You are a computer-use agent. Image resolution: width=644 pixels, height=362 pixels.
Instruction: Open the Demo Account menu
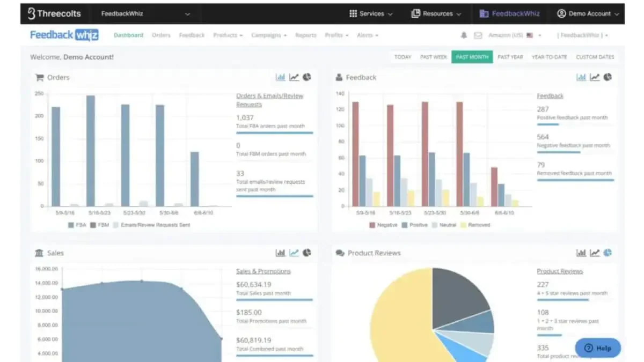588,13
